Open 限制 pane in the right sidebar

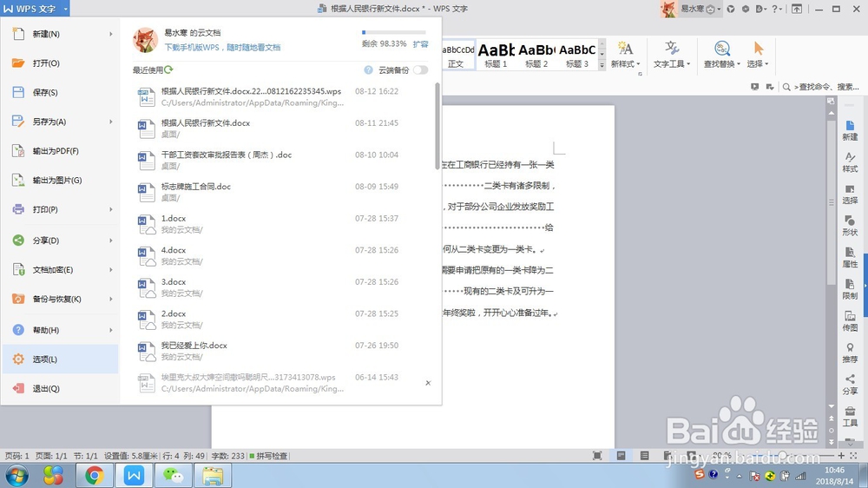click(x=851, y=290)
